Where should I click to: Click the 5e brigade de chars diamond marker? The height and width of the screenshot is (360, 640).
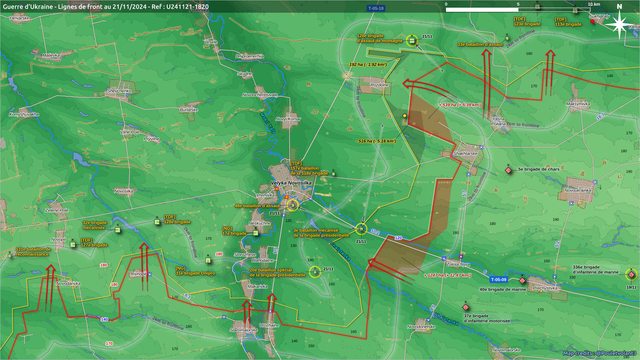point(509,170)
